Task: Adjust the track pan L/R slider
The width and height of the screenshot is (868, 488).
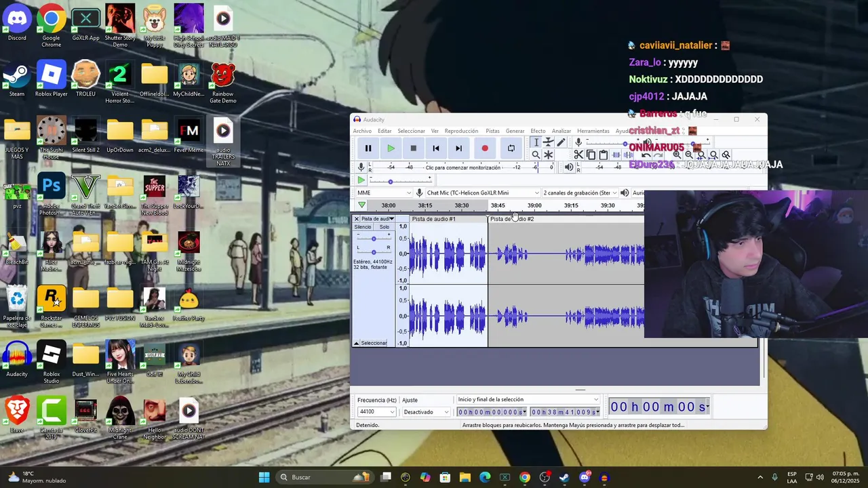Action: coord(374,251)
